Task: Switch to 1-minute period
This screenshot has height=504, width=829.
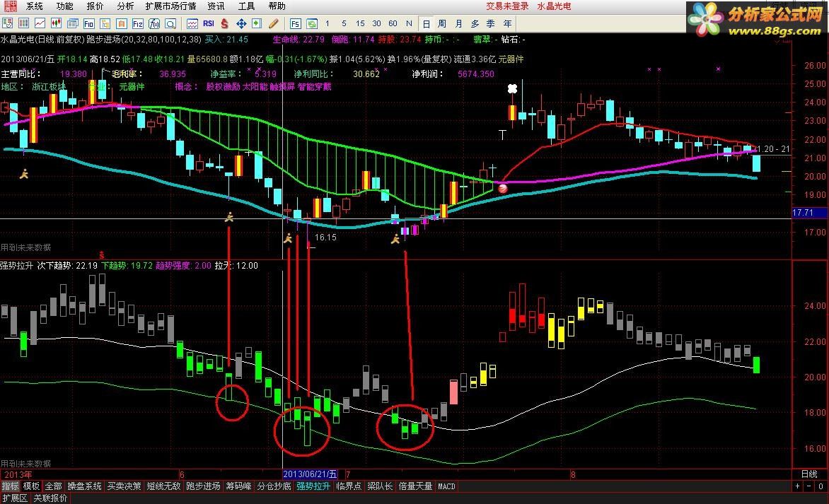Action: tap(327, 23)
